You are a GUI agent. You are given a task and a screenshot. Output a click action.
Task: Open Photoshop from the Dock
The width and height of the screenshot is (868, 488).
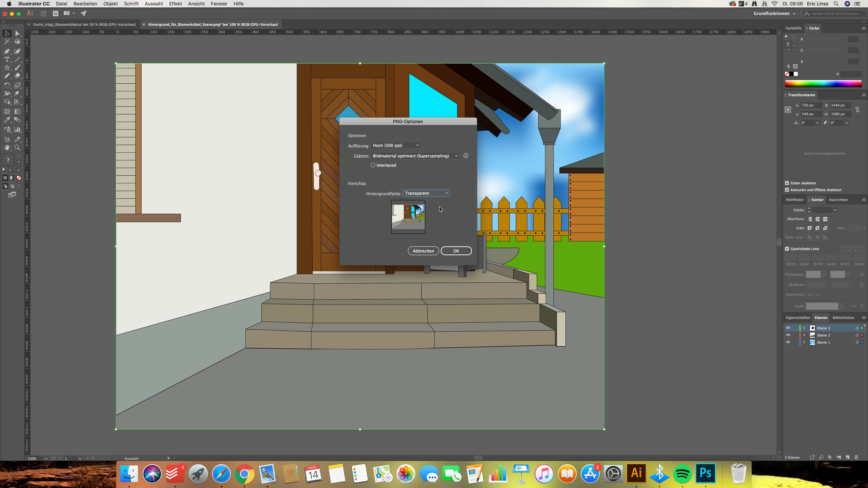pyautogui.click(x=706, y=474)
